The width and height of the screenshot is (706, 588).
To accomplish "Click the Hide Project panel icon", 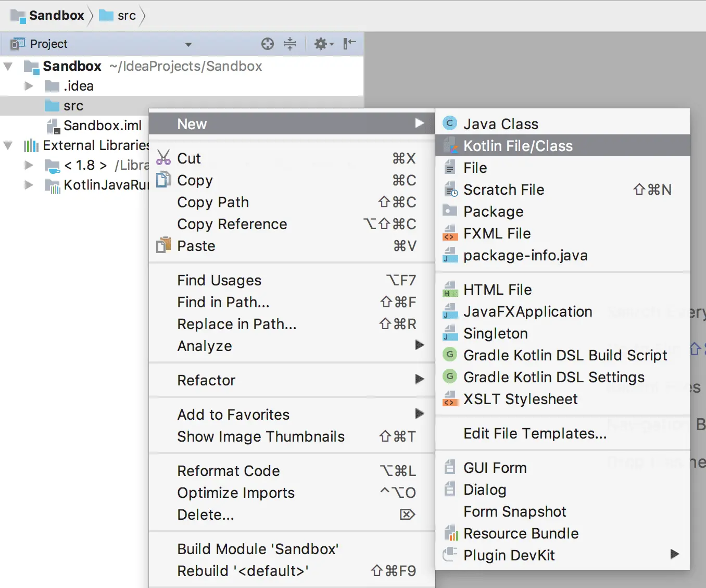I will (x=349, y=44).
